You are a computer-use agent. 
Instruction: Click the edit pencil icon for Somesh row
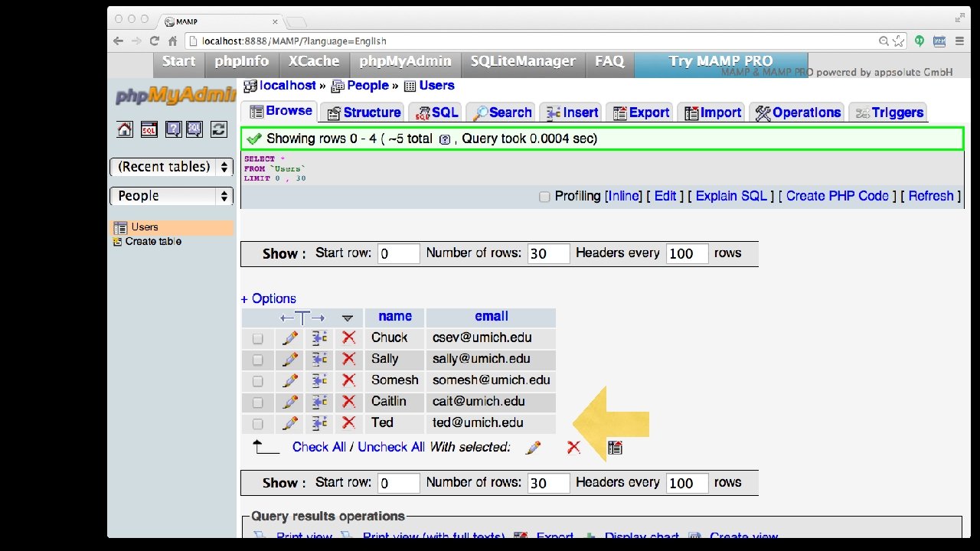290,380
